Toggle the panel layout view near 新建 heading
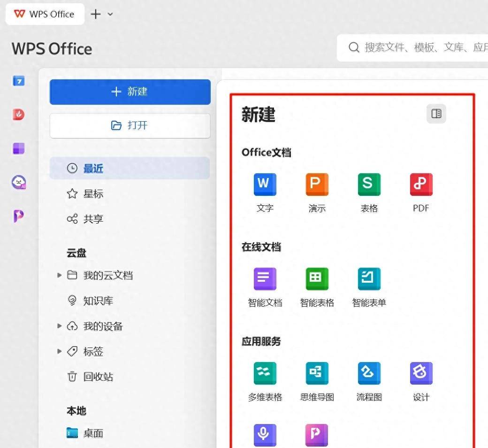 pyautogui.click(x=436, y=114)
